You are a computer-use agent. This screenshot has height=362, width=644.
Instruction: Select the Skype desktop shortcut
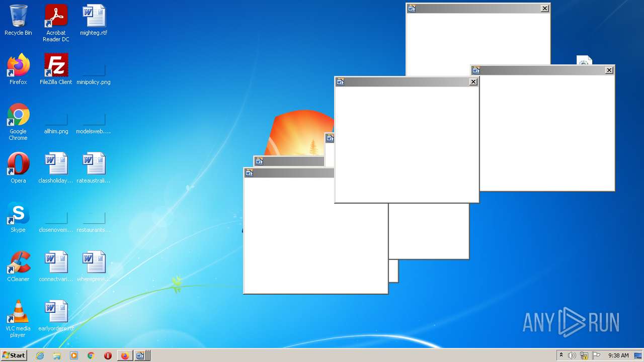pyautogui.click(x=18, y=217)
